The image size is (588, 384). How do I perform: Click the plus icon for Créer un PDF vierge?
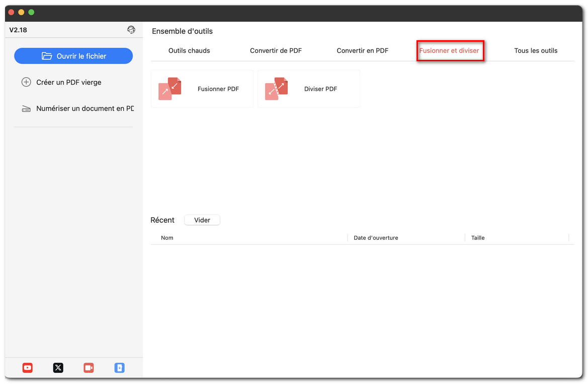(26, 82)
